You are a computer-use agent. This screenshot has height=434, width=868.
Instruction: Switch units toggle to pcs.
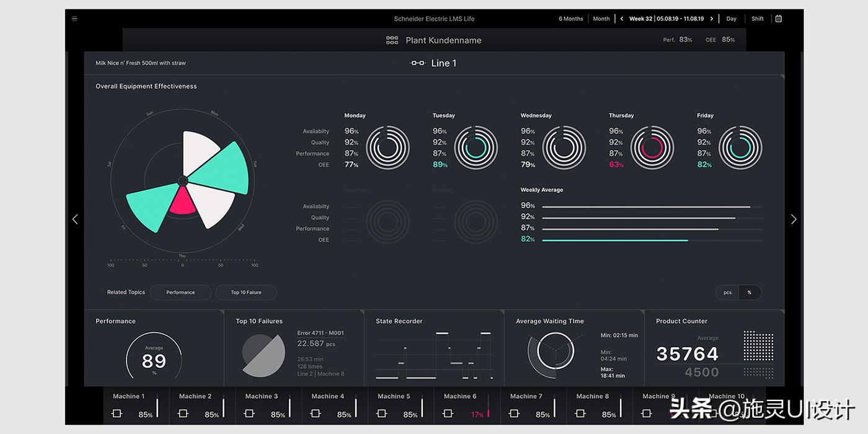pyautogui.click(x=728, y=293)
